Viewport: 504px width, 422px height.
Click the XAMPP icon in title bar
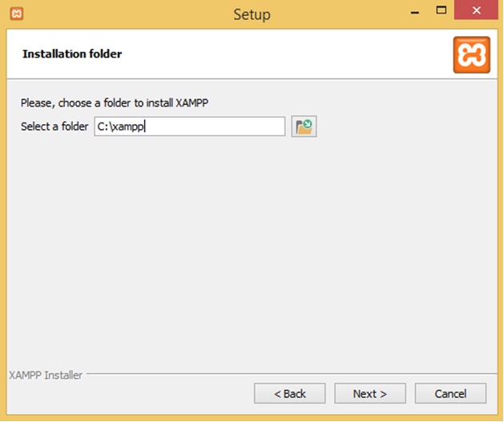[x=16, y=14]
